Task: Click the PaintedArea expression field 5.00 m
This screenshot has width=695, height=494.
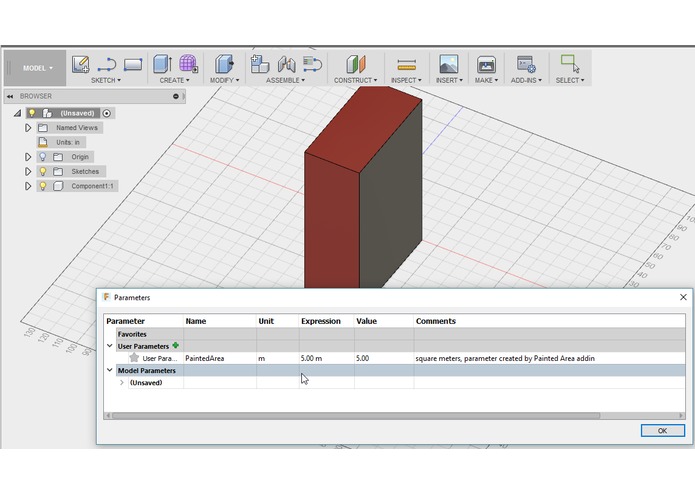Action: (x=326, y=358)
